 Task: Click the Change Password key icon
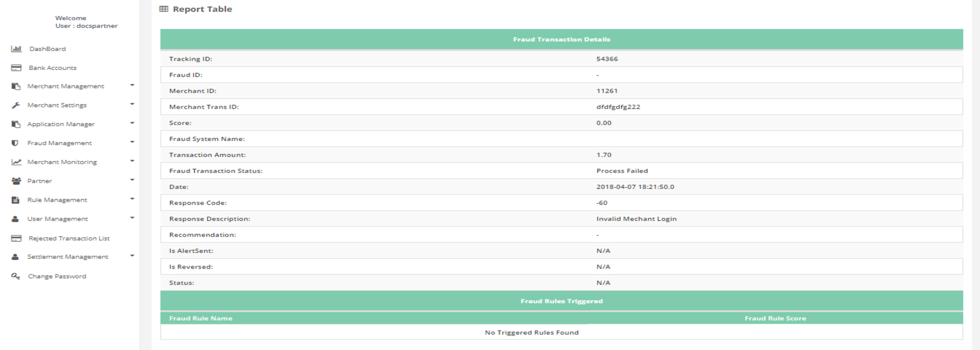pyautogui.click(x=16, y=276)
